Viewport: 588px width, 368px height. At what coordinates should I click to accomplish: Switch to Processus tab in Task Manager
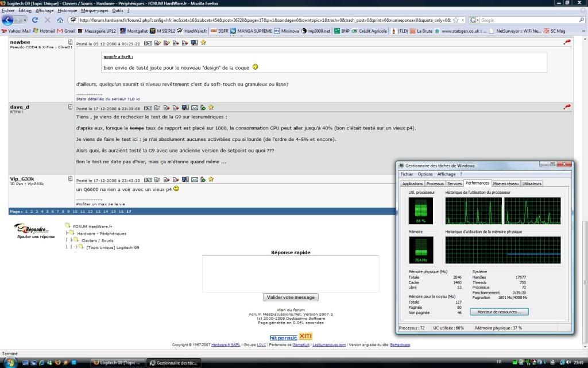435,183
